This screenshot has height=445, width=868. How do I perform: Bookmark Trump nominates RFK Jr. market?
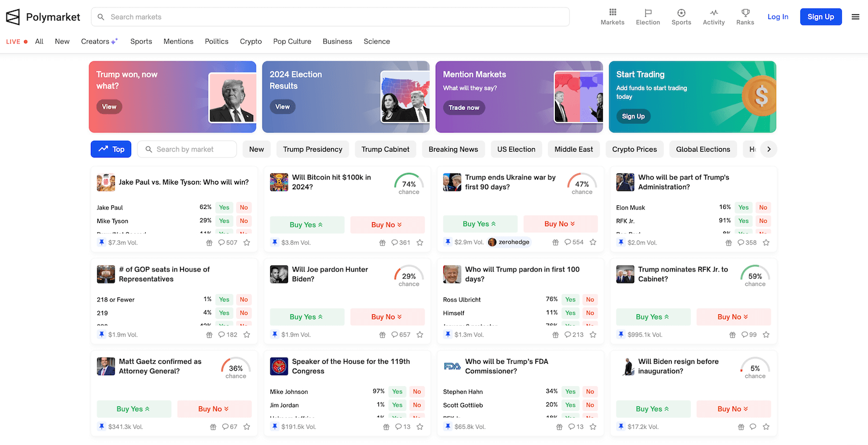click(766, 334)
